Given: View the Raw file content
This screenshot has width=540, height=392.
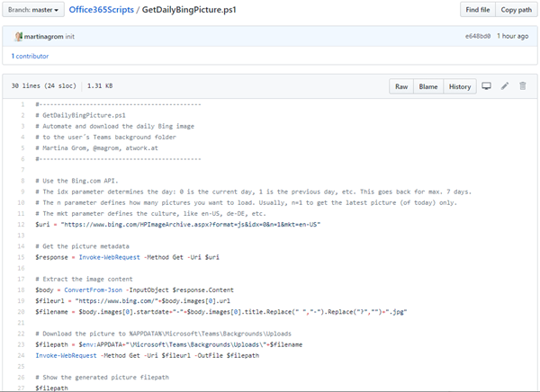Looking at the screenshot, I should [401, 86].
